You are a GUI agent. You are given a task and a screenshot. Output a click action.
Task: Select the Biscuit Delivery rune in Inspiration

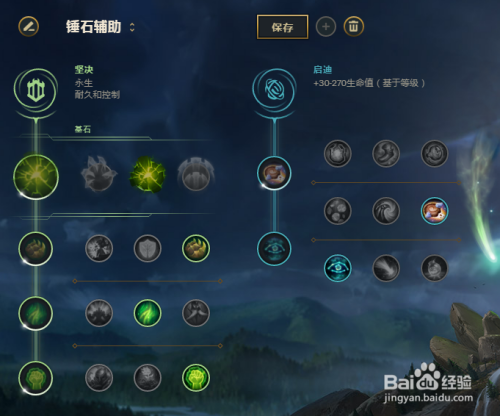point(434,211)
